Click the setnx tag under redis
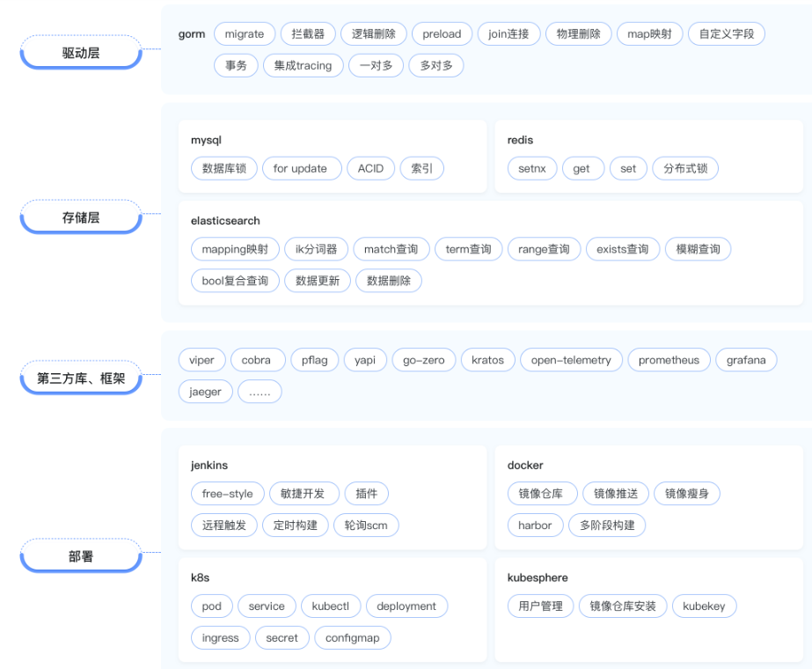 click(532, 168)
